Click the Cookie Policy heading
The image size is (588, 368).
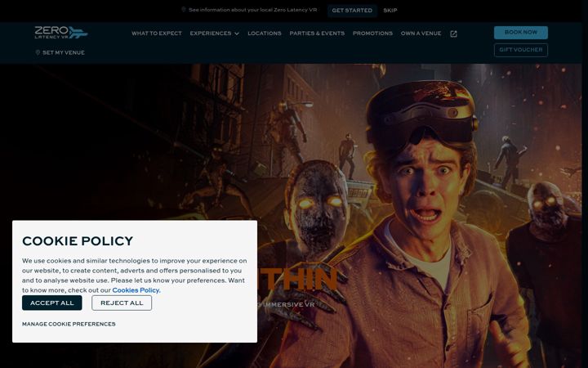78,241
